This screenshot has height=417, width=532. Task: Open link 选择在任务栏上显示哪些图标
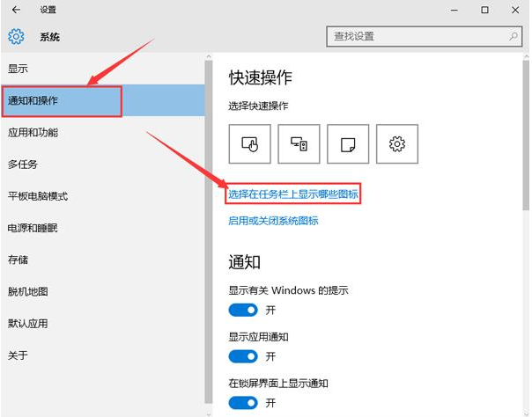pyautogui.click(x=293, y=194)
